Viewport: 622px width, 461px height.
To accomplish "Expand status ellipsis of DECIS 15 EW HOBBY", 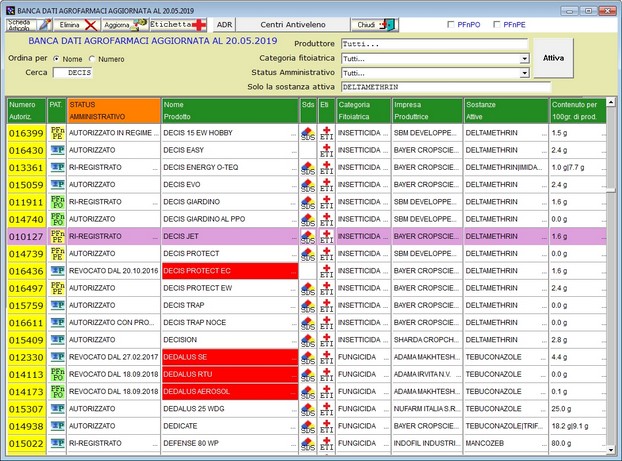I will pyautogui.click(x=155, y=135).
